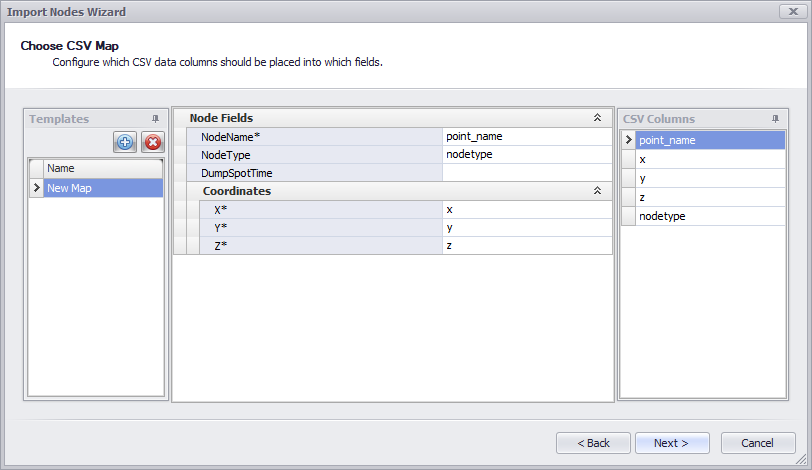The width and height of the screenshot is (812, 470).
Task: Pin the Templates panel
Action: point(155,118)
